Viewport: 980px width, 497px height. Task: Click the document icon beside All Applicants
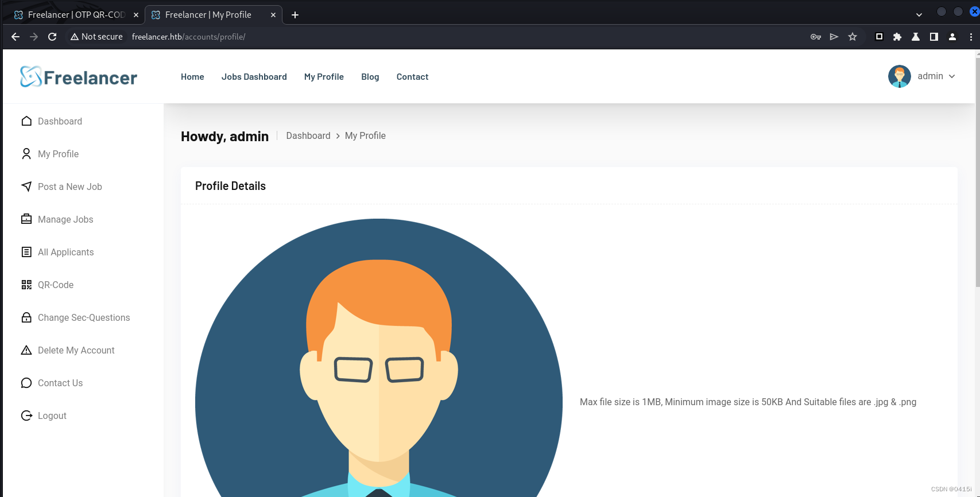26,252
